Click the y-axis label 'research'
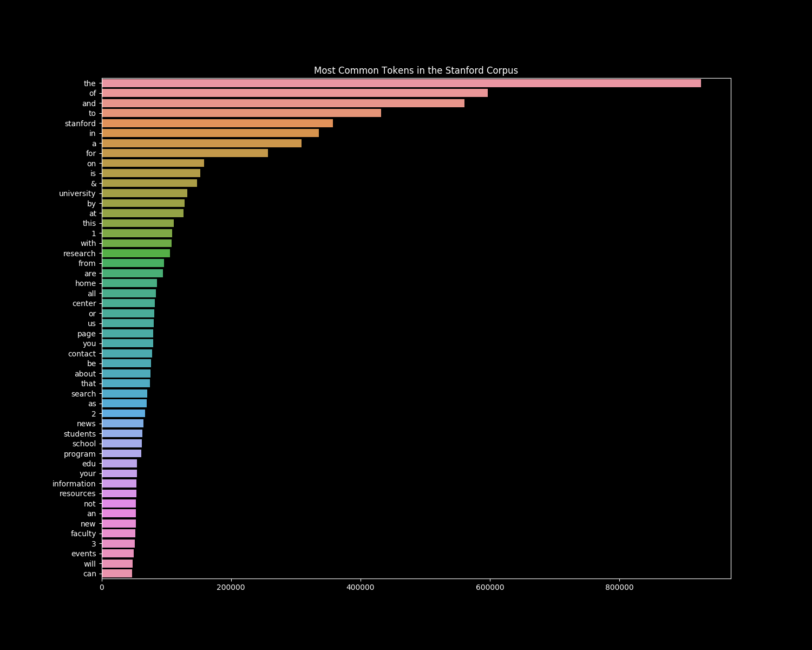812x650 pixels. 80,253
